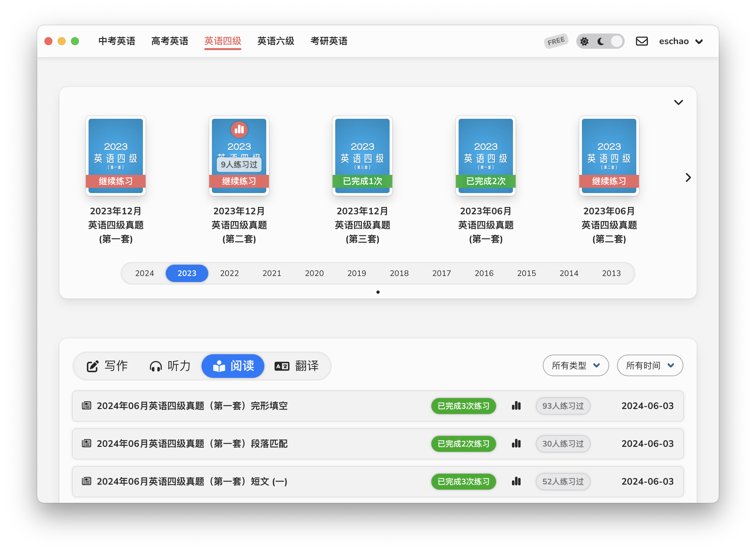
Task: Select year 2024
Action: coord(145,273)
